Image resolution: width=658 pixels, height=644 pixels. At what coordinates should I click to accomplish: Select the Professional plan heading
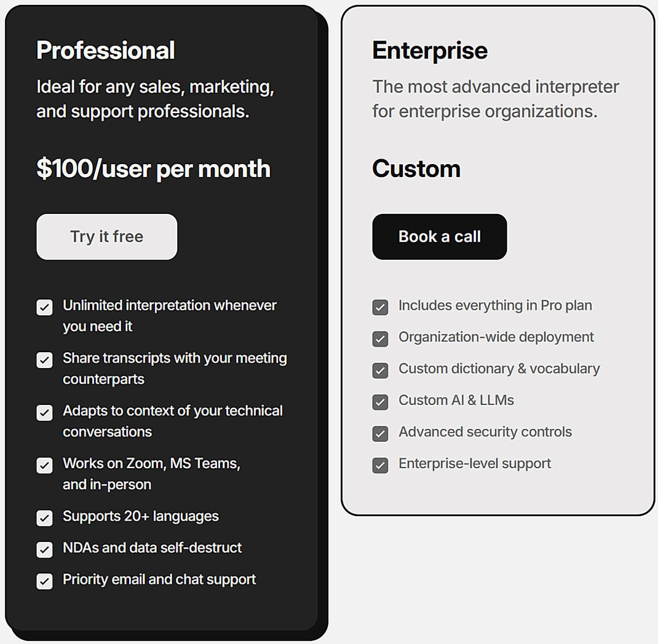pos(105,50)
